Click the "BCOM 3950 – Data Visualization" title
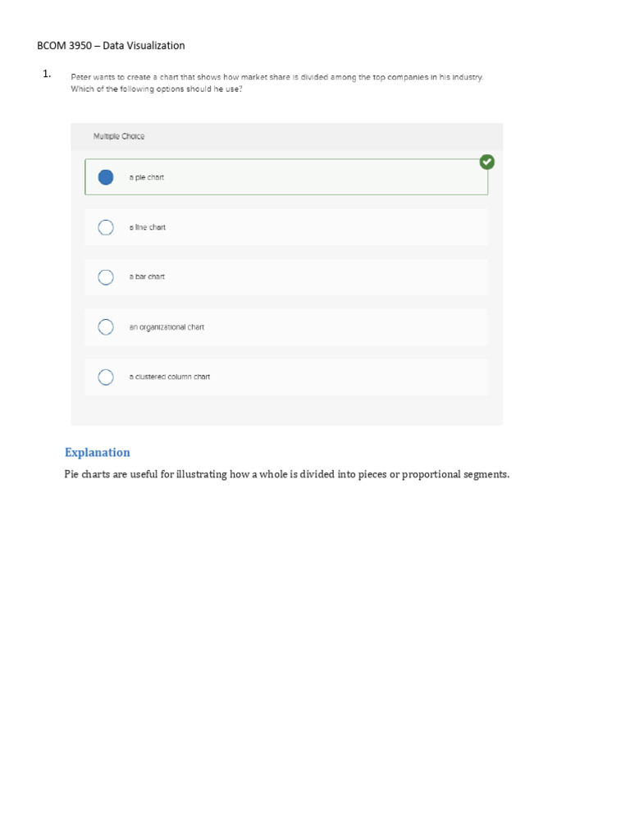The width and height of the screenshot is (630, 840). [112, 46]
